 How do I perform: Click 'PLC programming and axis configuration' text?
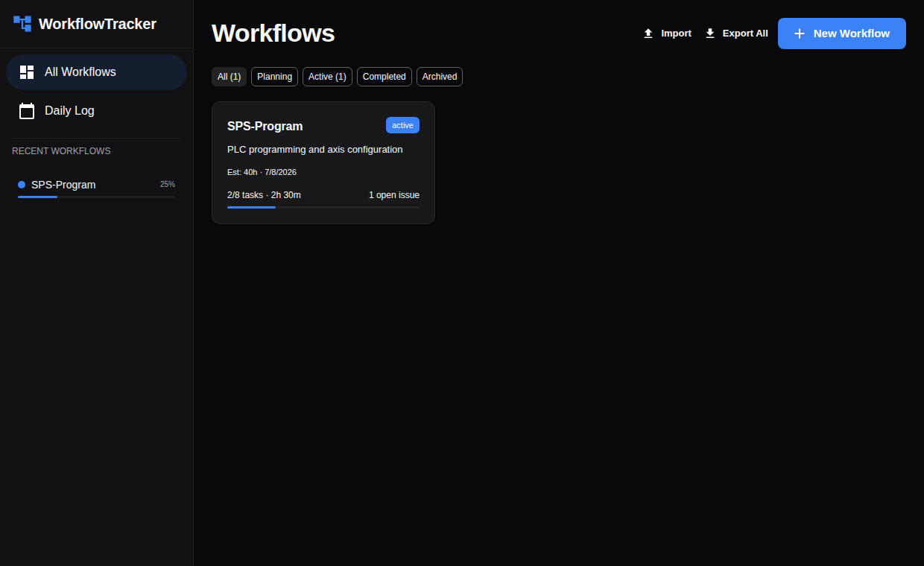click(x=315, y=150)
